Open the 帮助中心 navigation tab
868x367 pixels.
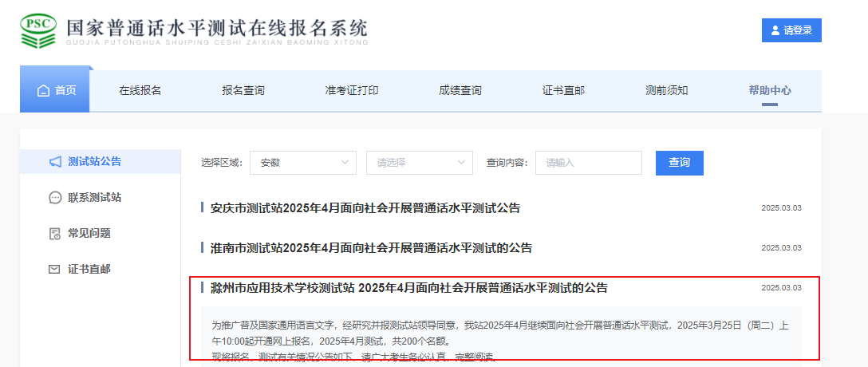coord(770,91)
